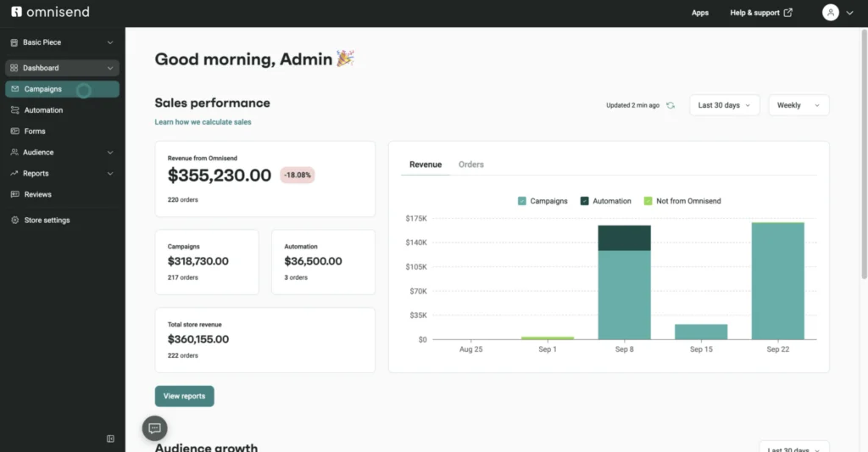Click the View reports button

pyautogui.click(x=184, y=396)
